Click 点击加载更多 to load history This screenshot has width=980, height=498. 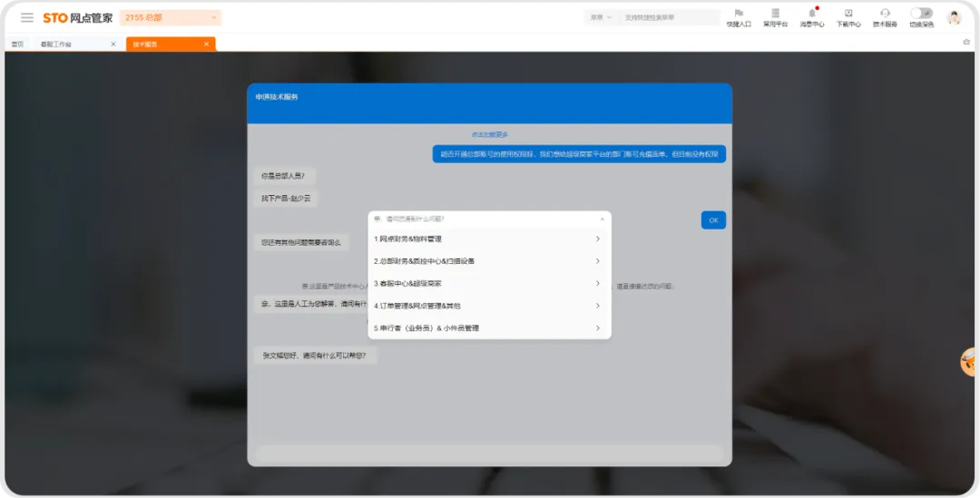[x=489, y=135]
